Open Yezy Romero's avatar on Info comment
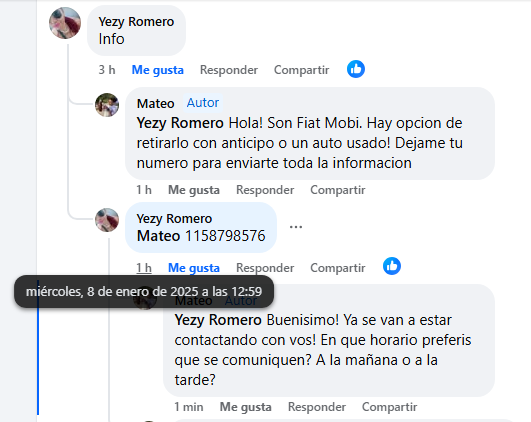The height and width of the screenshot is (422, 531). [65, 23]
